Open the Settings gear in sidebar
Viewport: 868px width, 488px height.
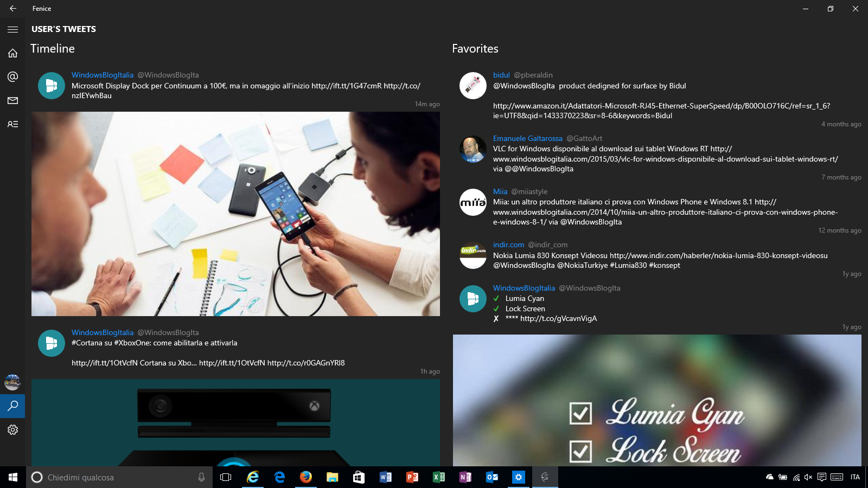[x=12, y=430]
